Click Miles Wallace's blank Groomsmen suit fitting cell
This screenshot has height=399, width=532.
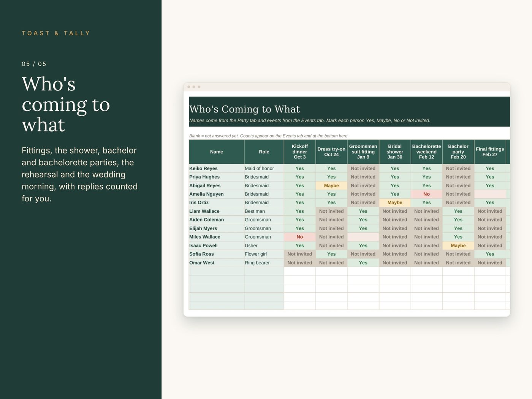[x=363, y=237]
